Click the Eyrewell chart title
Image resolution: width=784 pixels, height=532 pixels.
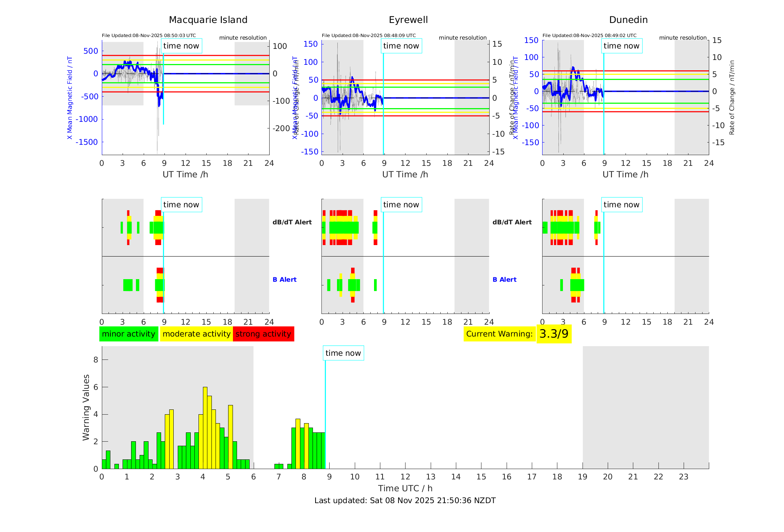pyautogui.click(x=408, y=20)
